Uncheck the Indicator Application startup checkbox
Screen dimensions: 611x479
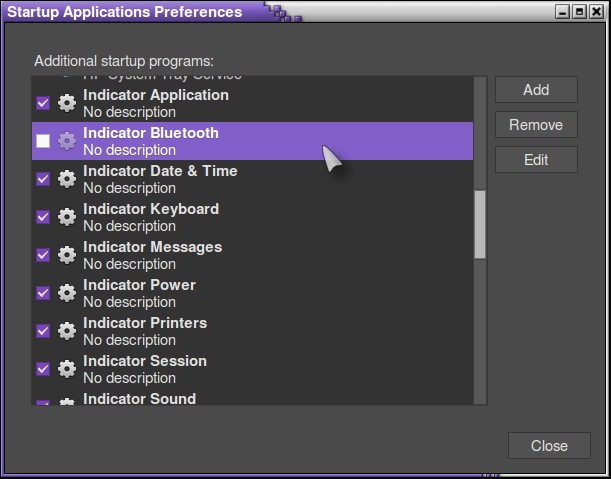point(43,103)
